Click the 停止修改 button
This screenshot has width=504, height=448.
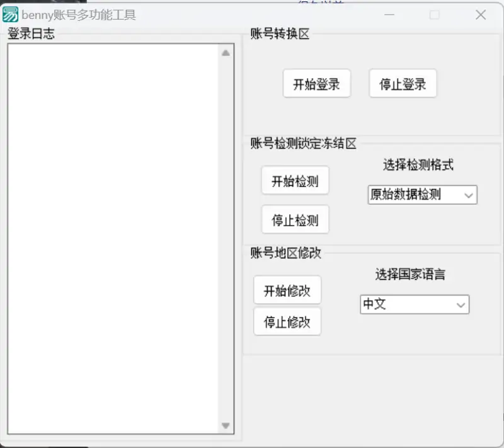click(287, 321)
